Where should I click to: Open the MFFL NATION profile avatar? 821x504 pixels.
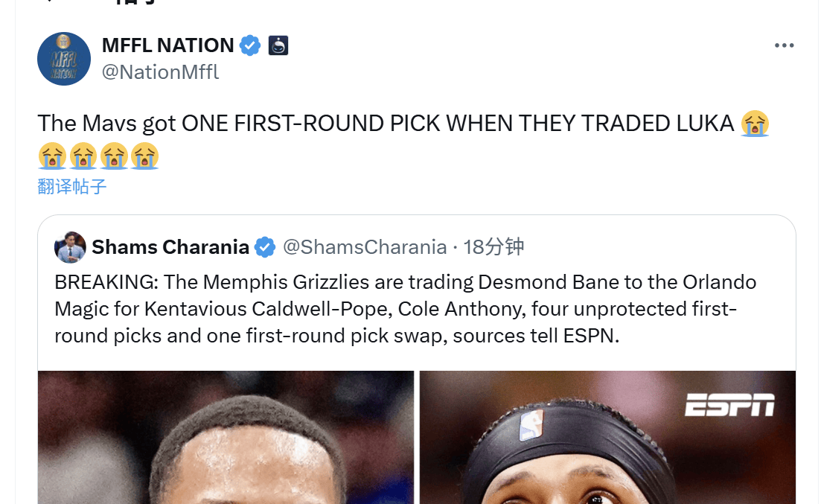64,59
